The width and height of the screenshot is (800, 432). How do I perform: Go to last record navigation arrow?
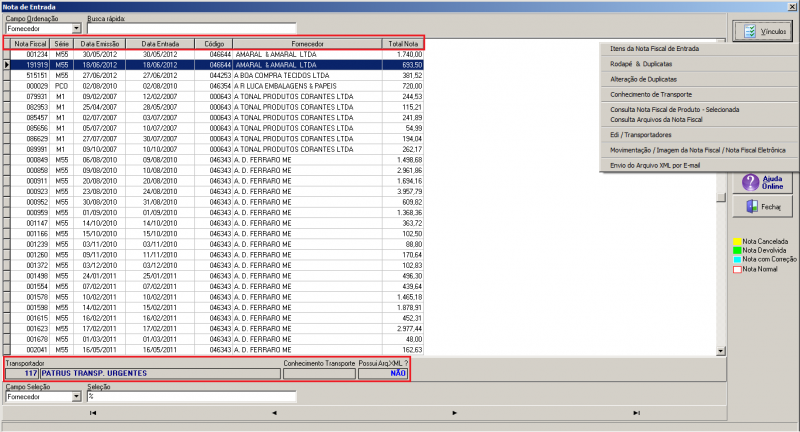[636, 413]
